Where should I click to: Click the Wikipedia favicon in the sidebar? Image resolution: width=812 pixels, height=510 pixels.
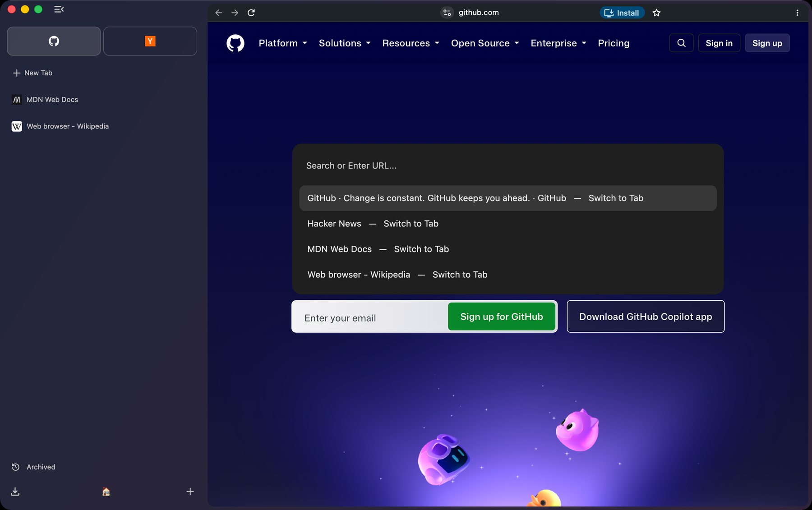click(17, 126)
